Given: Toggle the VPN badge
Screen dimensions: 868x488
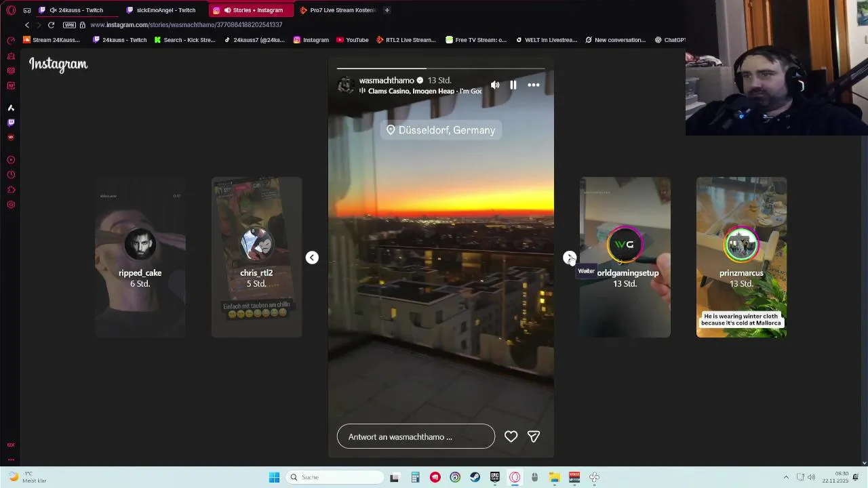Looking at the screenshot, I should (x=69, y=25).
